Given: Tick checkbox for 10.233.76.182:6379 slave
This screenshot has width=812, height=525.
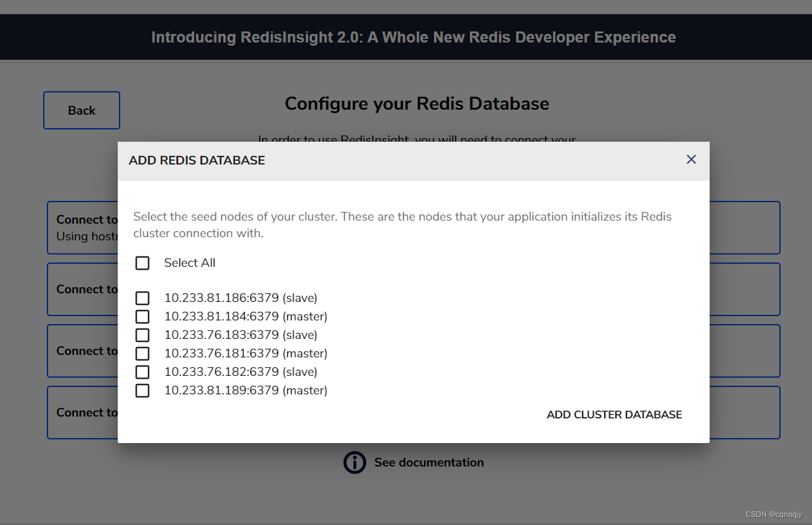Looking at the screenshot, I should (142, 372).
